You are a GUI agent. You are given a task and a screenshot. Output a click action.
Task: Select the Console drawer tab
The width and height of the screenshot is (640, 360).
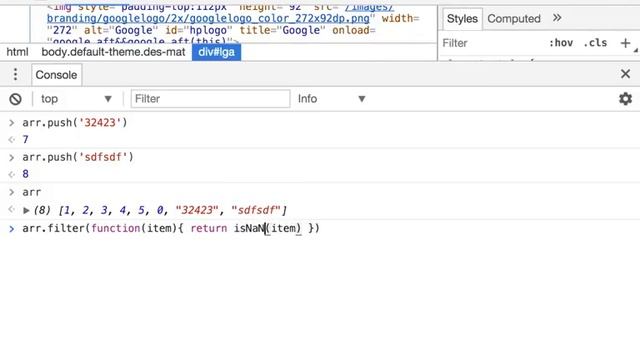[56, 75]
